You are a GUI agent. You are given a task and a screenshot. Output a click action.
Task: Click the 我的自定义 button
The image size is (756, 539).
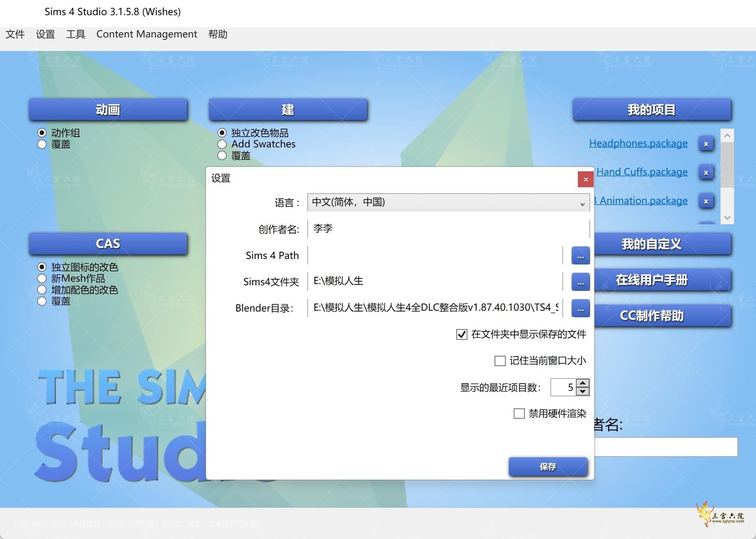pyautogui.click(x=663, y=244)
